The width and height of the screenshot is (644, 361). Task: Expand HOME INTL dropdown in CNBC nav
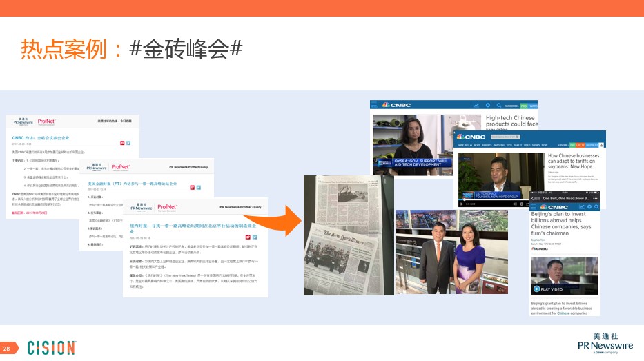(x=464, y=145)
